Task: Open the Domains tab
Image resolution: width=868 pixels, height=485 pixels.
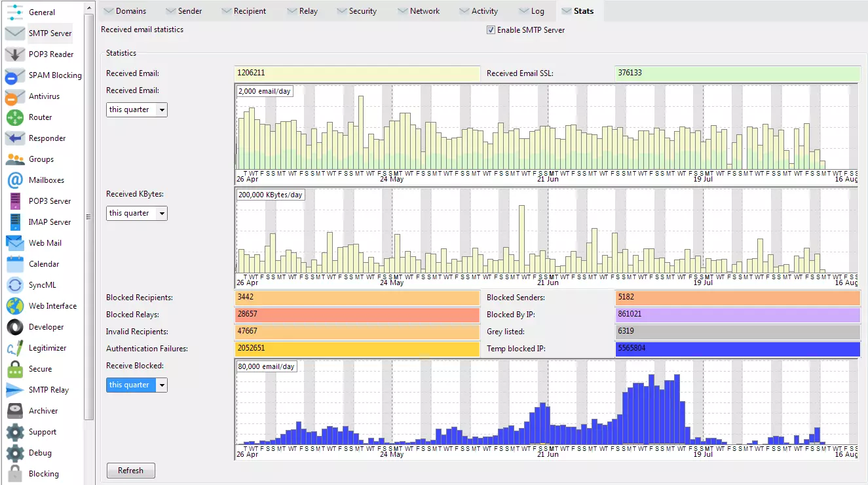Action: click(x=124, y=11)
